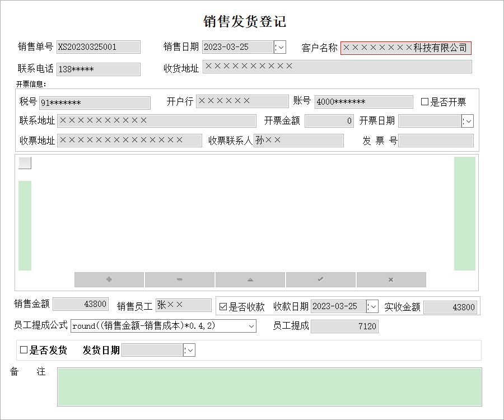This screenshot has width=504, height=420.
Task: Click the 销售金额 field showing 43800
Action: 81,304
